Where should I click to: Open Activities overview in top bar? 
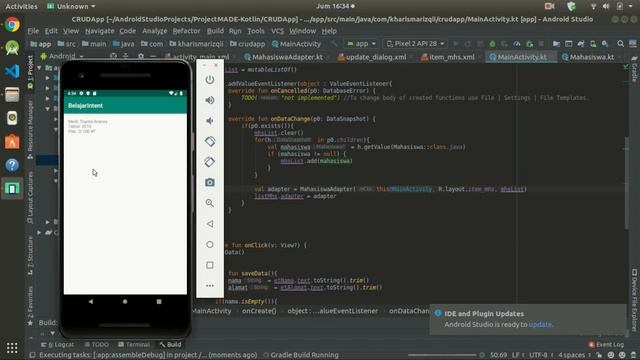click(21, 6)
